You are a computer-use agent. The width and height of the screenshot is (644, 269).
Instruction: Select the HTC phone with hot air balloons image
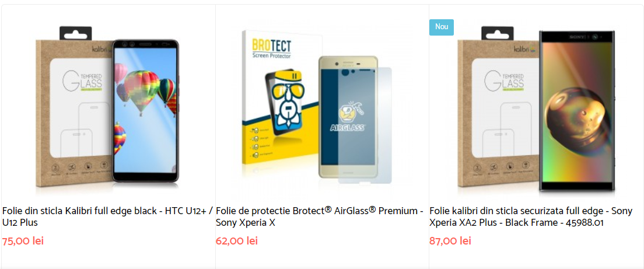(x=145, y=110)
